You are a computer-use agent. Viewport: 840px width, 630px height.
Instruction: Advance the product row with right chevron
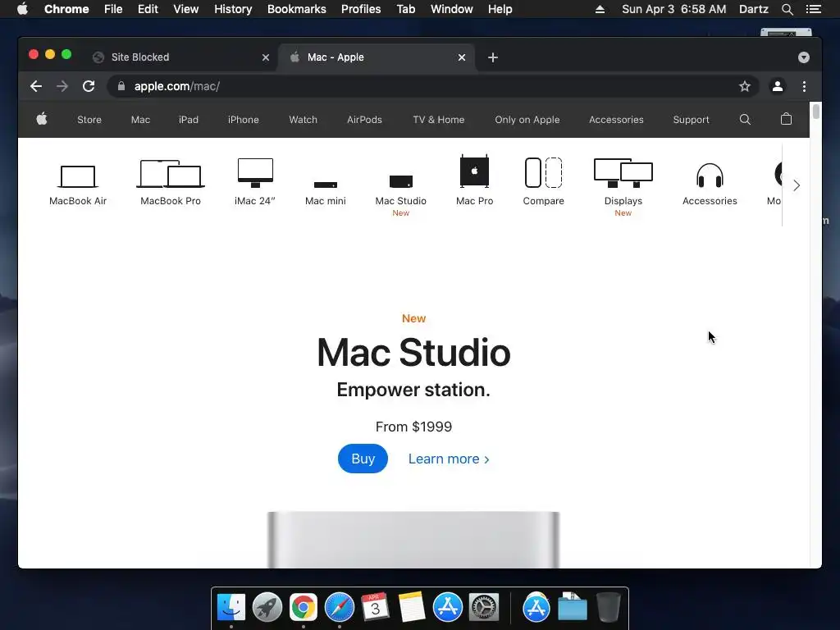click(797, 185)
